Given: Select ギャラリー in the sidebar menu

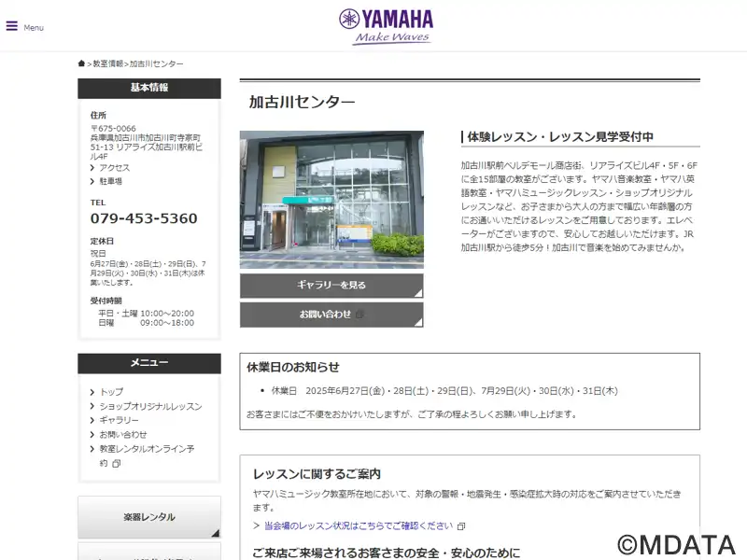Looking at the screenshot, I should [119, 420].
